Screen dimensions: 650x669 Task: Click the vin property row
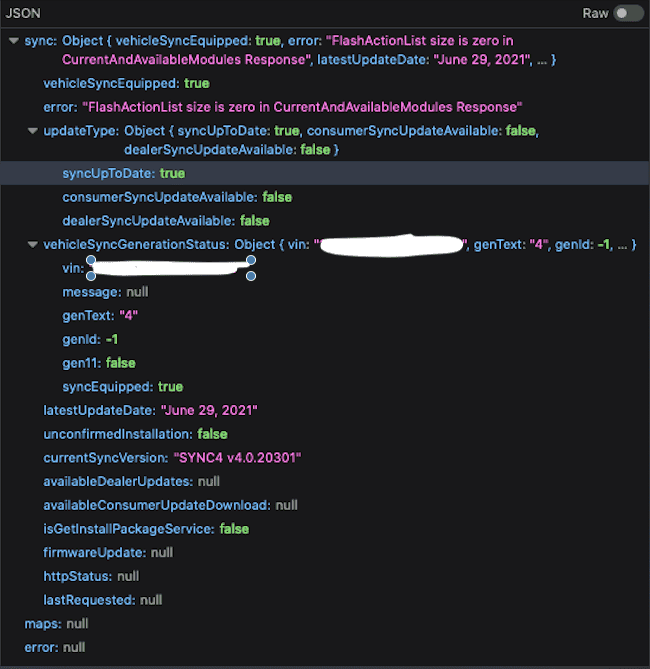coord(72,269)
